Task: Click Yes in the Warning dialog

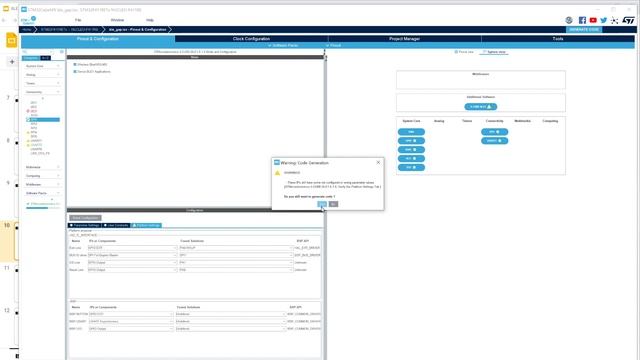Action: (322, 204)
